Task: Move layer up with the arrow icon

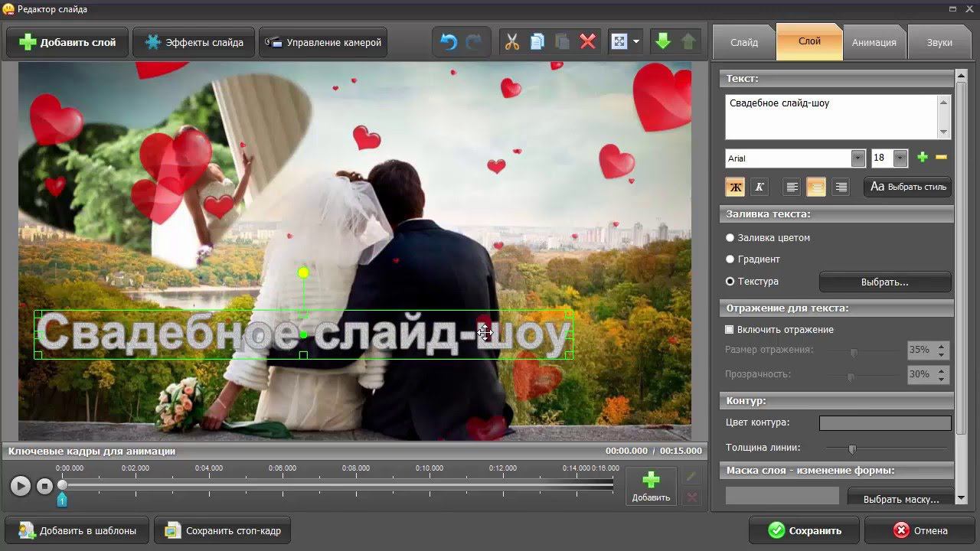Action: point(688,42)
